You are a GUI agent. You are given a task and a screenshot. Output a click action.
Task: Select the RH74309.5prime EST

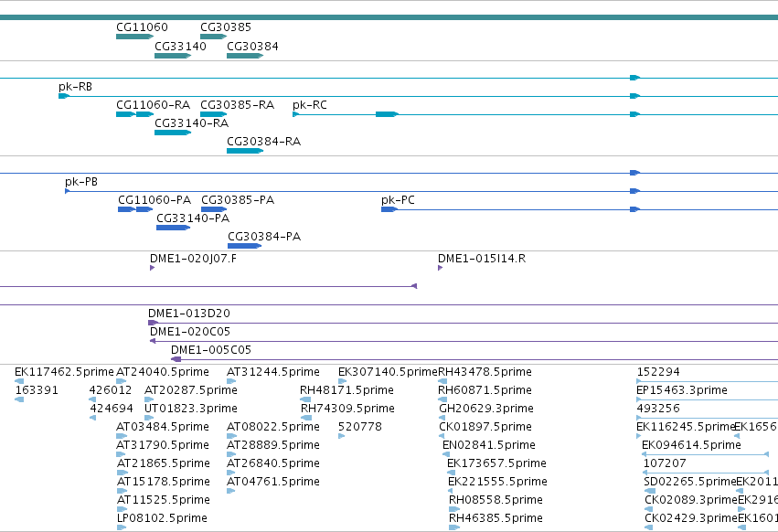(306, 418)
